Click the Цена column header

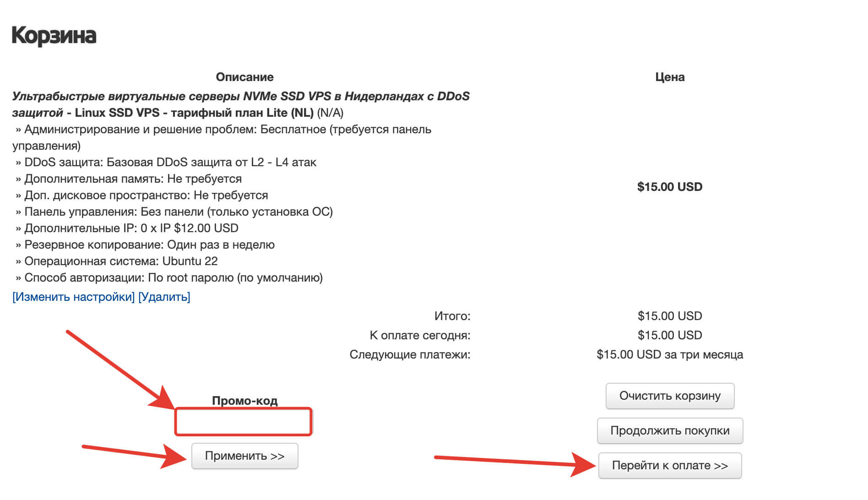click(x=669, y=77)
